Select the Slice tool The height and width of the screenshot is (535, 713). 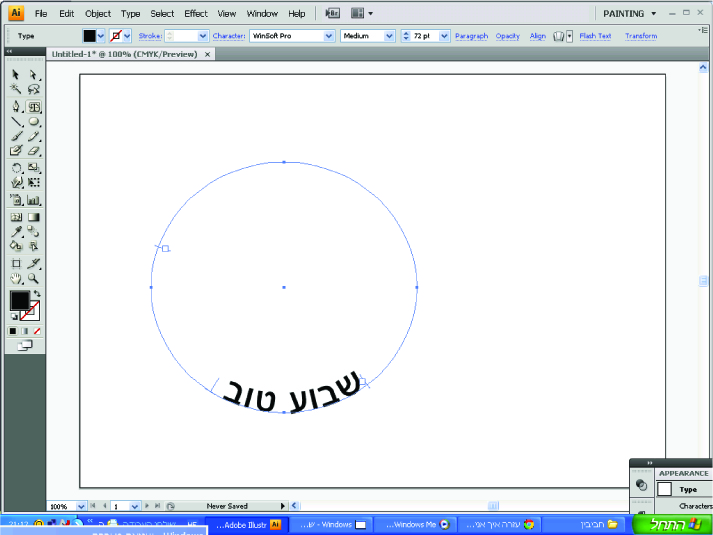34,264
